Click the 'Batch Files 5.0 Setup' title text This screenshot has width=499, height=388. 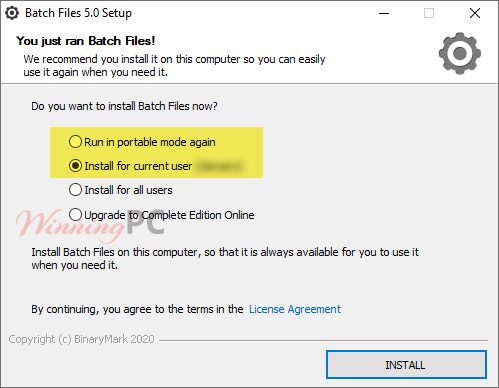[78, 13]
